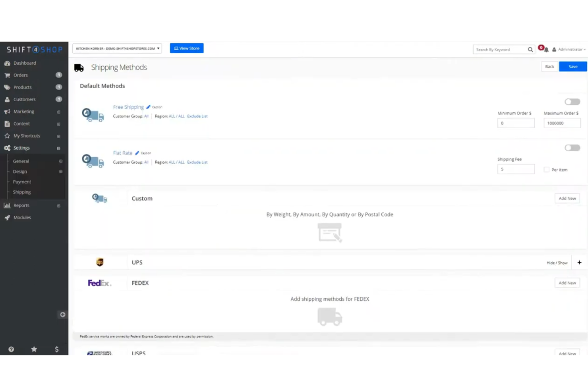Click Flat Rate Customer Group All link
588x392 pixels.
[146, 162]
